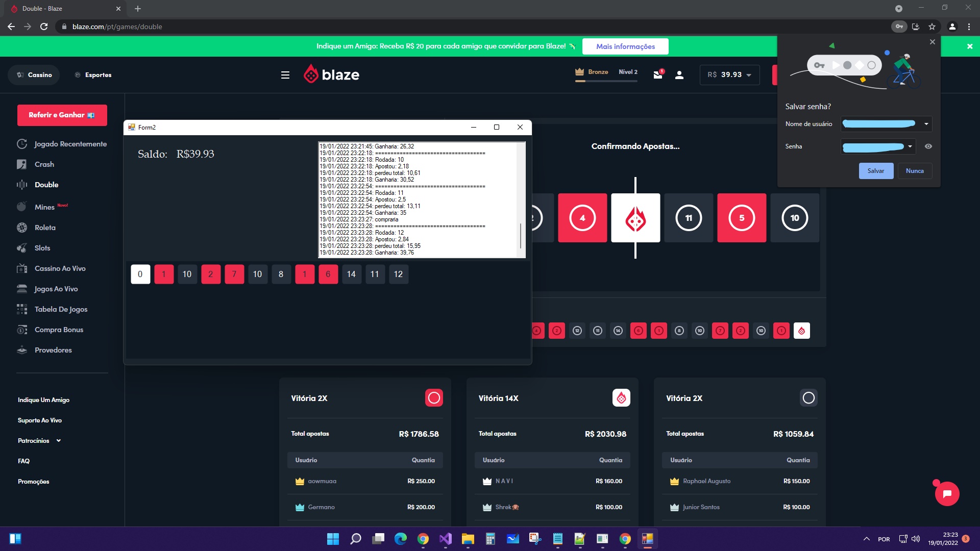This screenshot has height=551, width=980.
Task: Close the save password popup
Action: (933, 42)
